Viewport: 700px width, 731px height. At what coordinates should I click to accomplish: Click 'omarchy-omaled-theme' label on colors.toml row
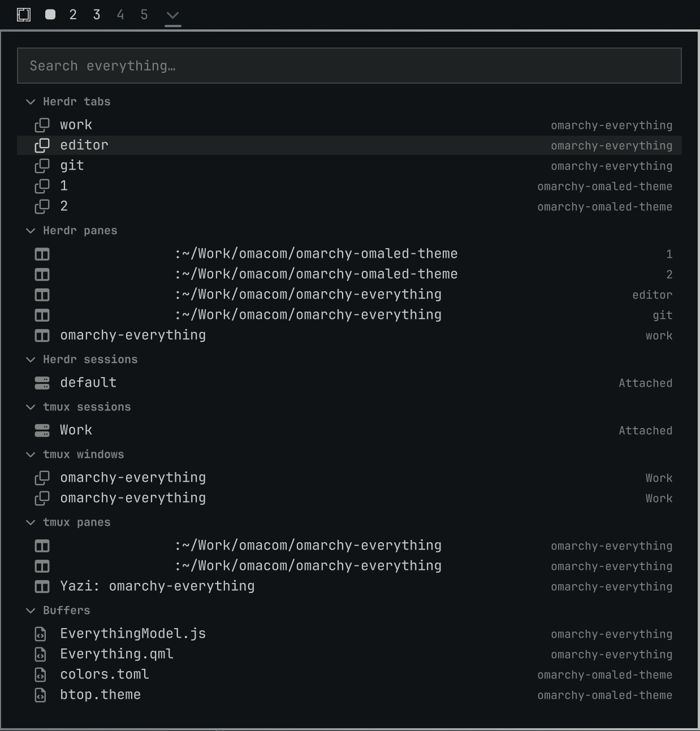tap(605, 675)
